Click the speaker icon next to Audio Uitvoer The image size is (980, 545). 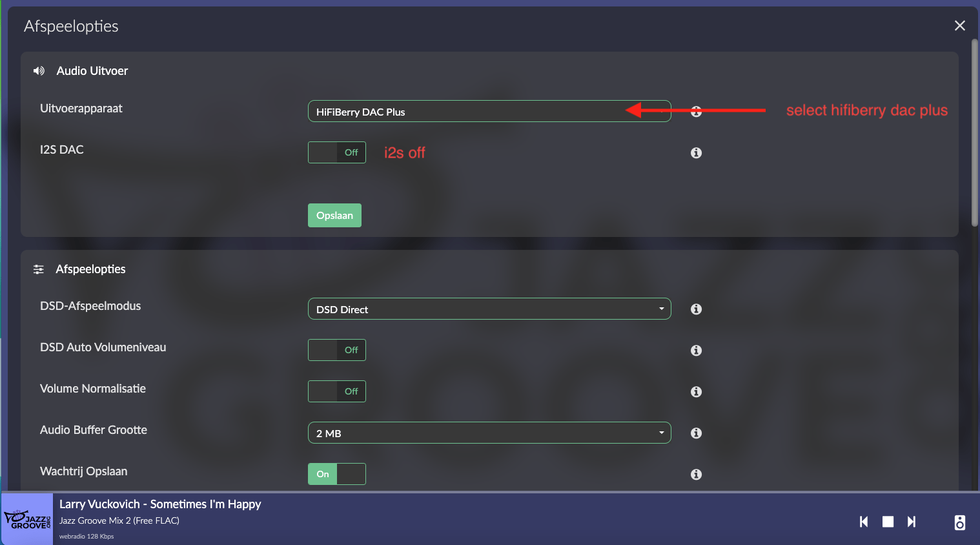pyautogui.click(x=39, y=71)
